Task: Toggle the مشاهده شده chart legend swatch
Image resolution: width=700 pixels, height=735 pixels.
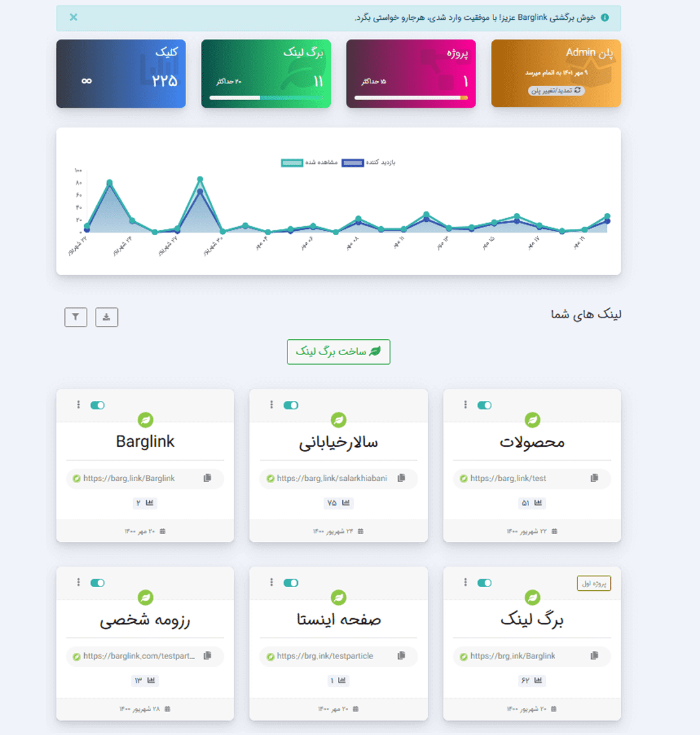Action: click(x=292, y=163)
